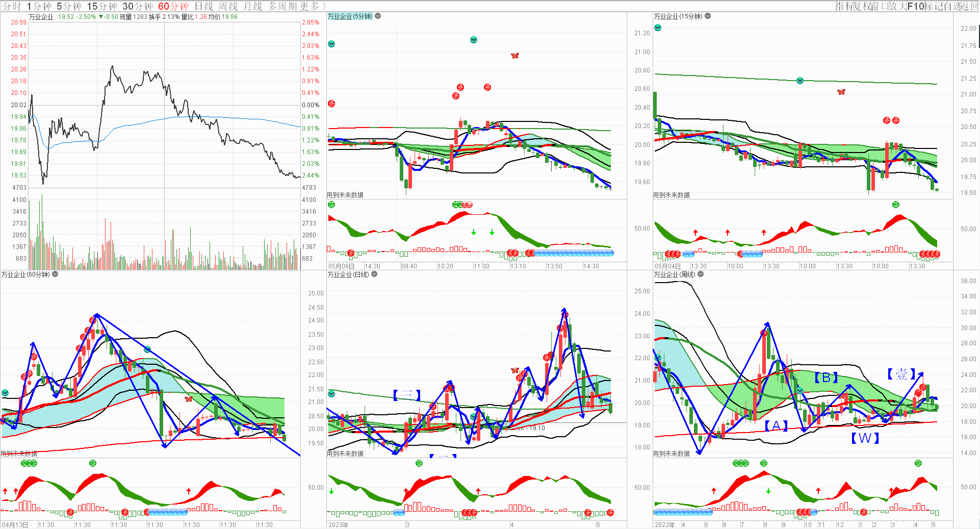Viewport: 980px width, 529px height.
Task: Click the 放大 zoom-in button
Action: 898,6
